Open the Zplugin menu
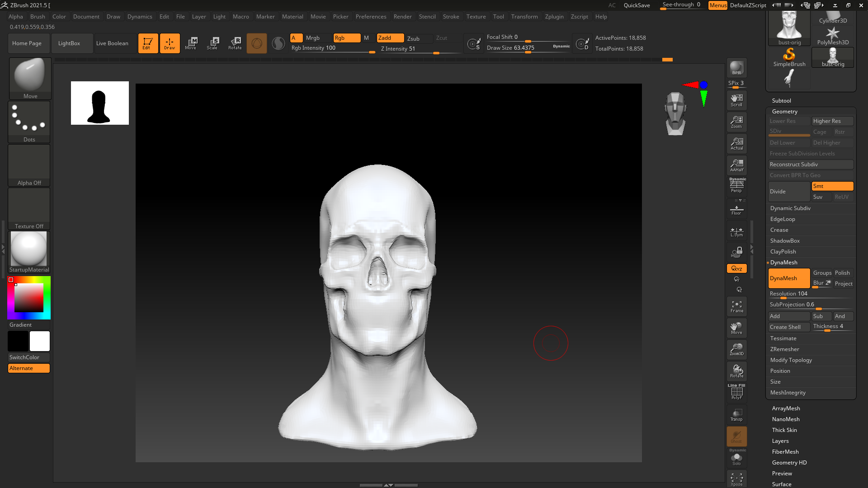The image size is (868, 488). click(554, 17)
